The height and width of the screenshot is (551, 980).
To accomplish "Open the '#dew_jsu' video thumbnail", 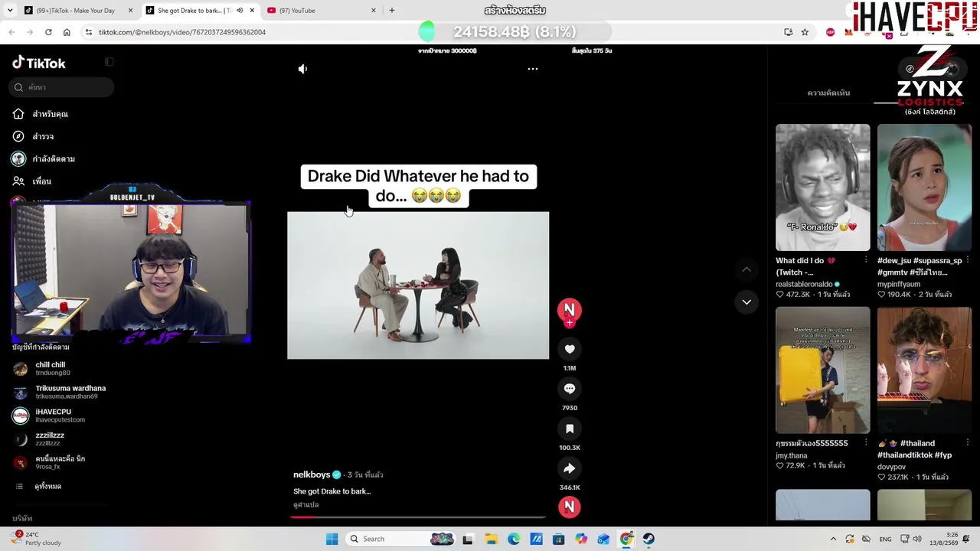I will point(924,187).
